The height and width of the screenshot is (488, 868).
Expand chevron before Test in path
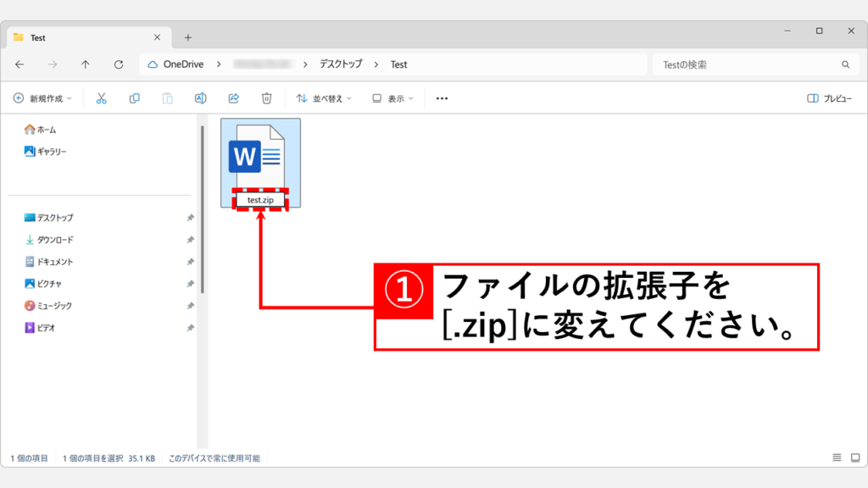coord(376,64)
